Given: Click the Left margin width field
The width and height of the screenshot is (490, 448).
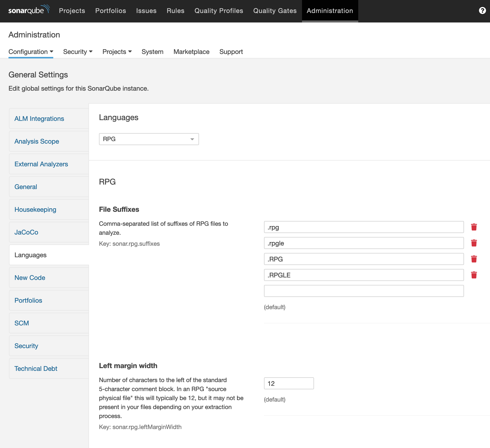Looking at the screenshot, I should coord(289,383).
